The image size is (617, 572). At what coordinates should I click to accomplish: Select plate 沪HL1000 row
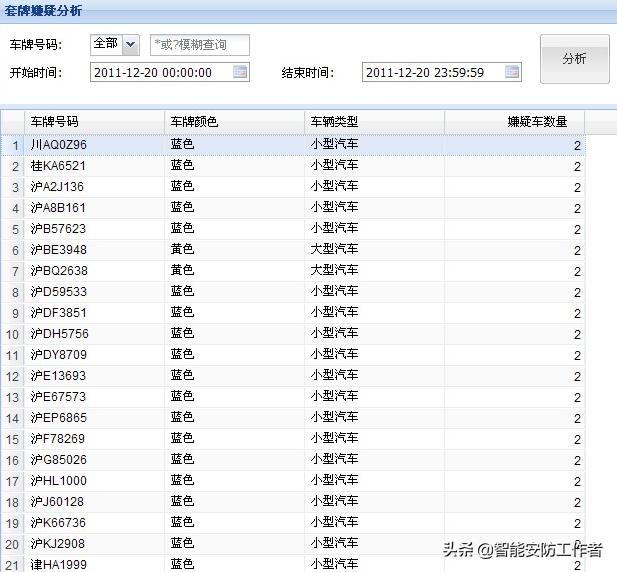293,481
